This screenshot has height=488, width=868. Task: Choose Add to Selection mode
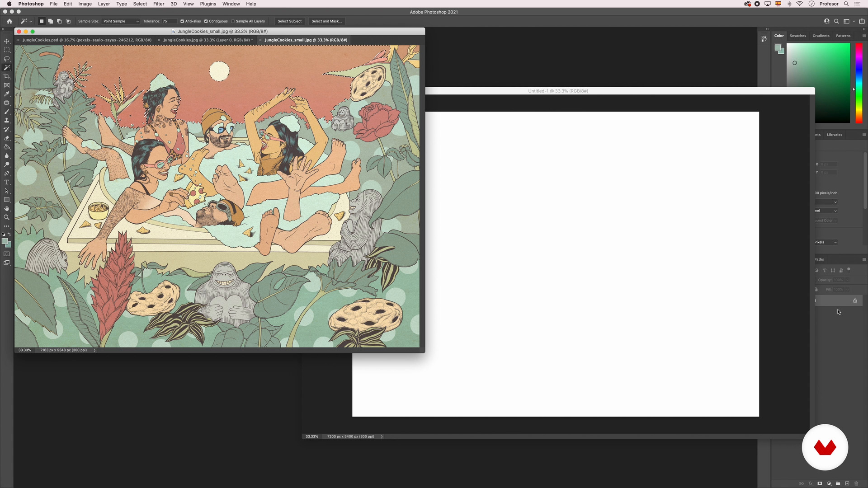[51, 21]
